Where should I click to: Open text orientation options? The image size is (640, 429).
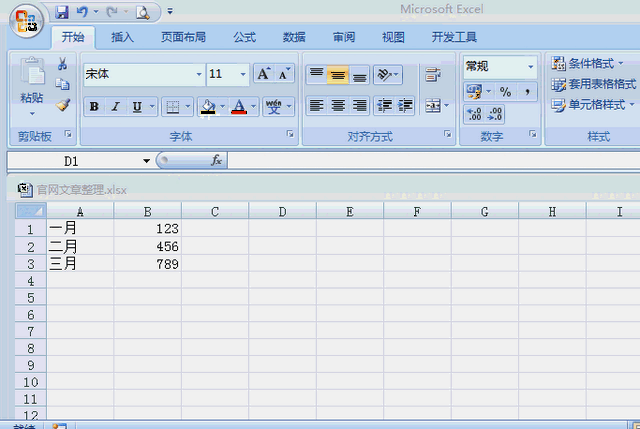(388, 74)
